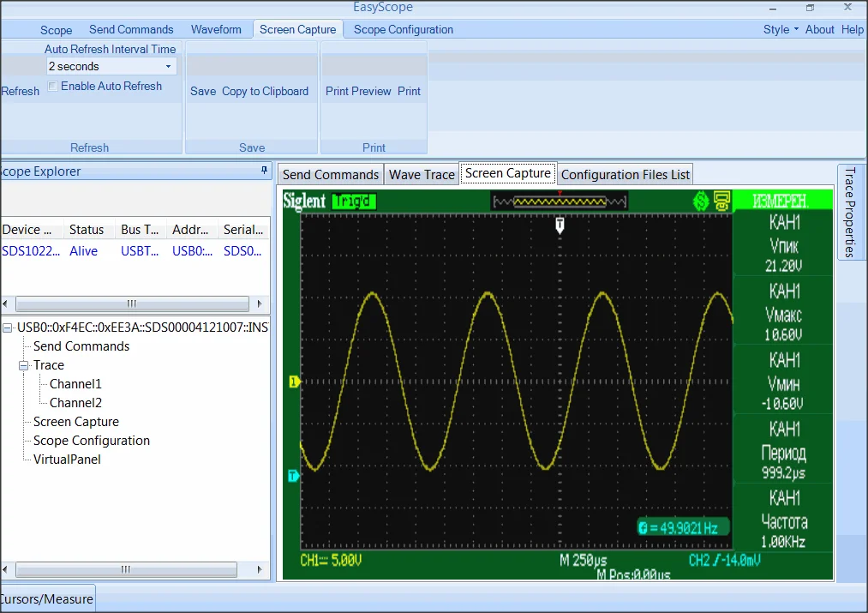Click the trigger position T marker

tap(560, 225)
